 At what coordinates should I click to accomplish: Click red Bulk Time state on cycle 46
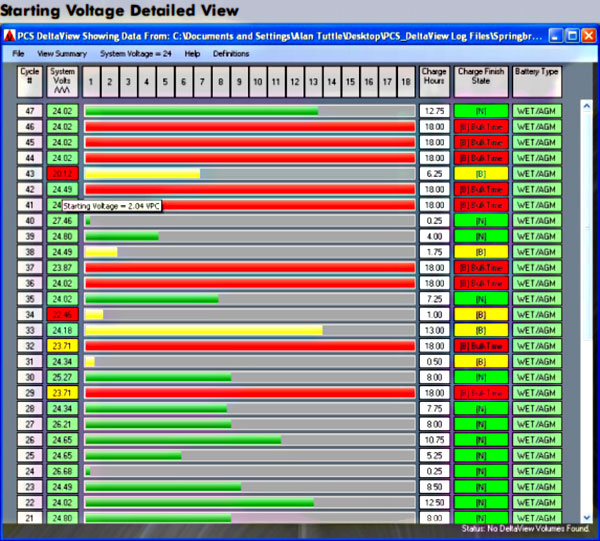481,127
